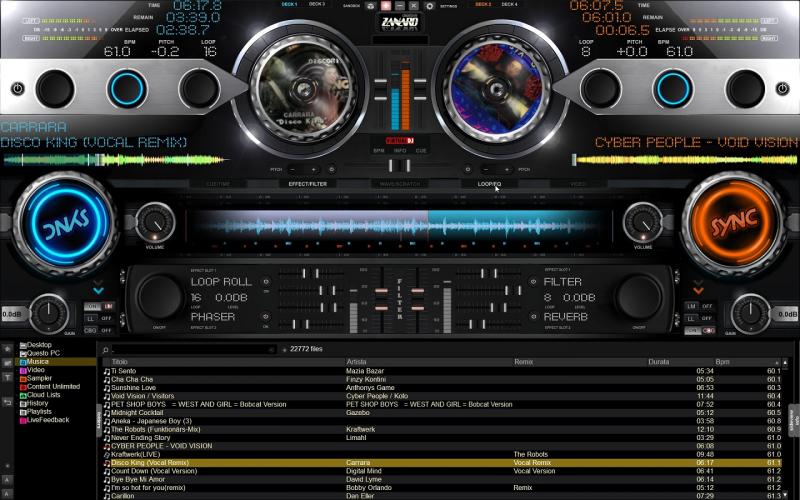Toggle left deck ON/LM switch
Image resolution: width=800 pixels, height=500 pixels.
pyautogui.click(x=99, y=307)
